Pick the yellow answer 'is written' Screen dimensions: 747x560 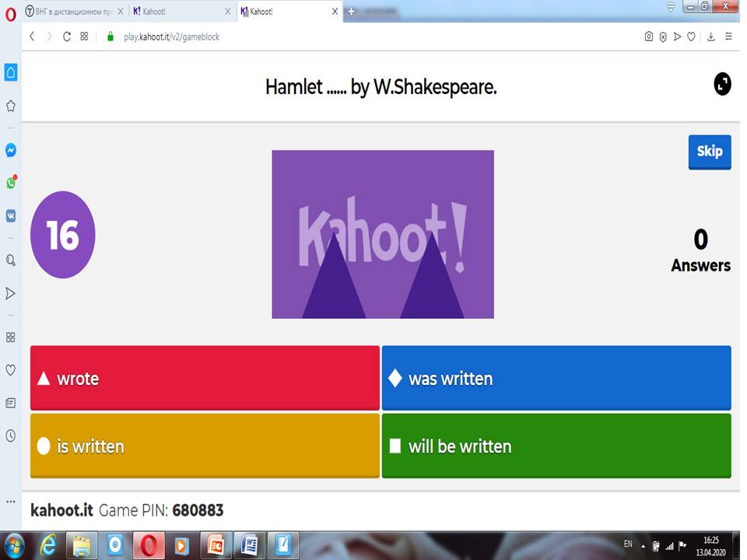tap(205, 446)
